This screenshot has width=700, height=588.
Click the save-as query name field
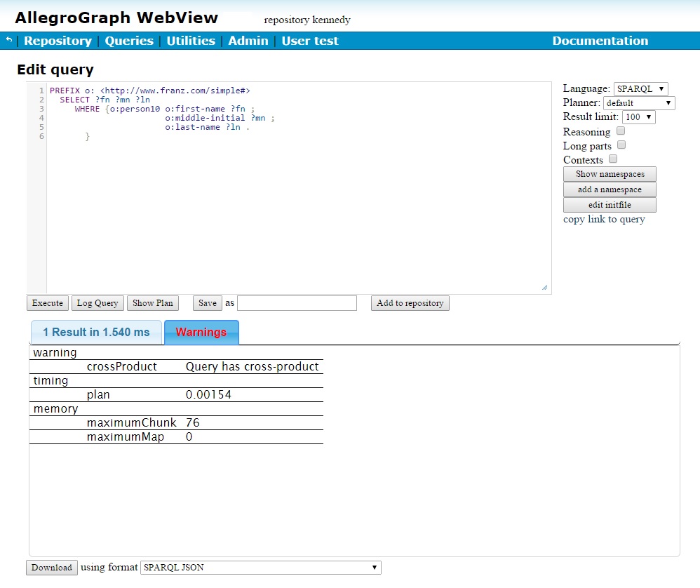click(297, 303)
